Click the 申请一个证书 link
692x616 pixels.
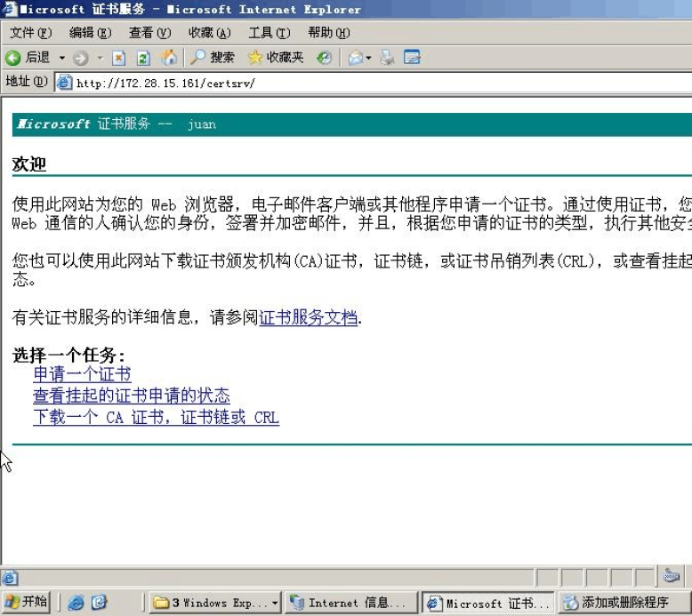tap(82, 374)
